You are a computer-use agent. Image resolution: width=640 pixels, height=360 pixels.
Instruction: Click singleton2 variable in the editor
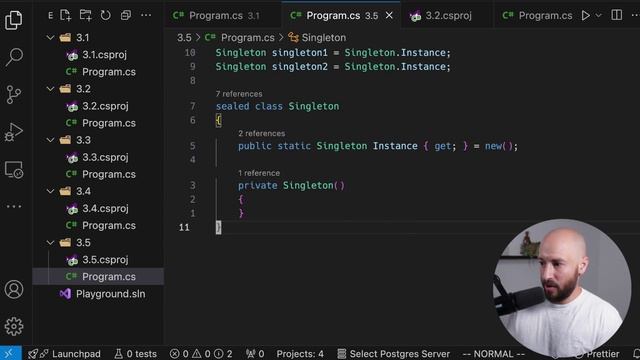click(x=300, y=67)
